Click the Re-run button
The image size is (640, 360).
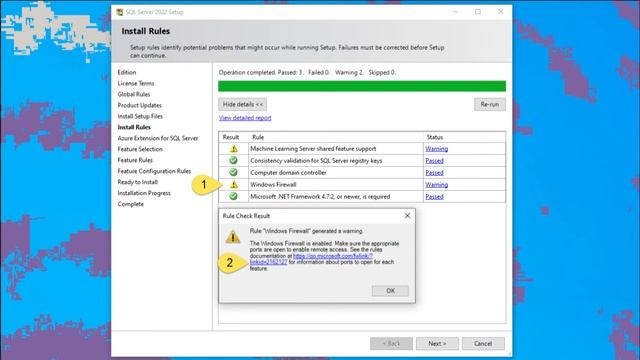point(490,104)
